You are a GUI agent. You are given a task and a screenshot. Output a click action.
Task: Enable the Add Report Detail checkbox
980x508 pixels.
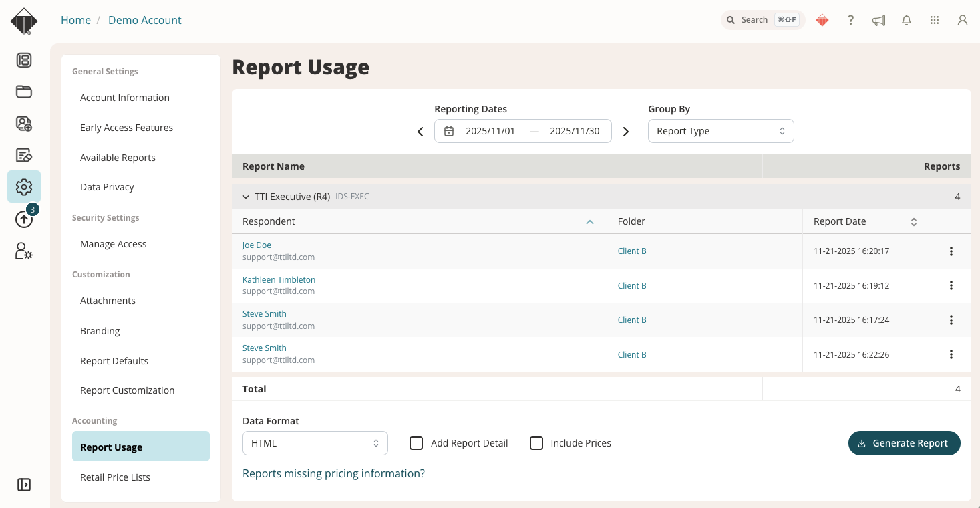pos(416,442)
